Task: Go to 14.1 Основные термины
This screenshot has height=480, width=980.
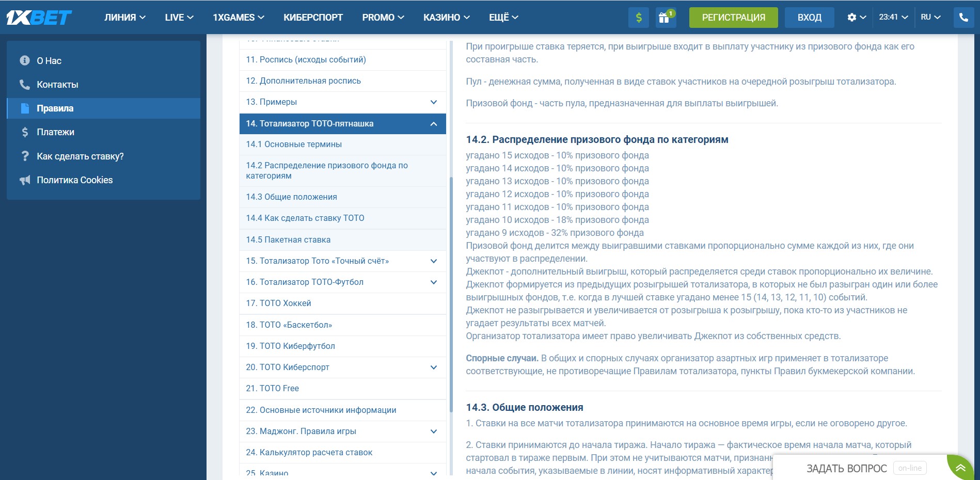Action: coord(343,145)
